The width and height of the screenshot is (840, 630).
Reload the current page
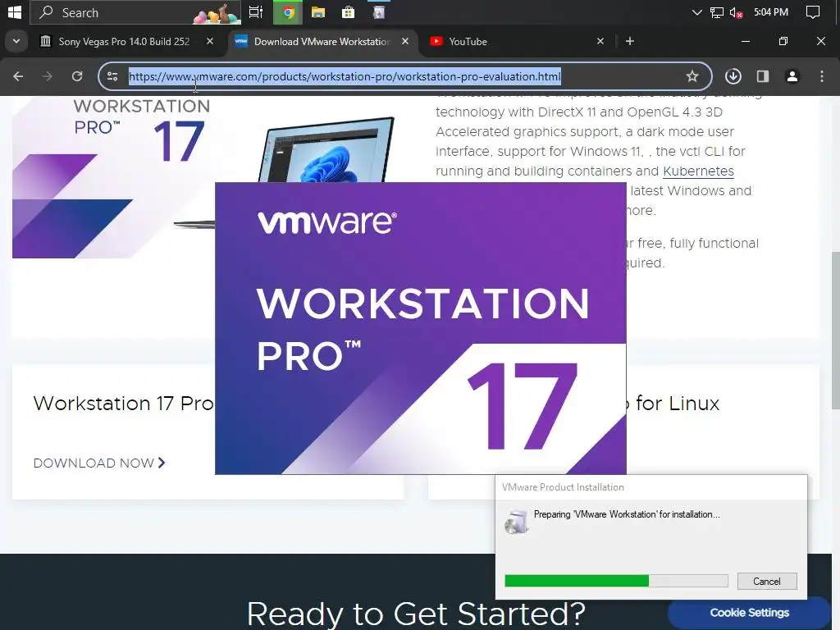point(77,76)
